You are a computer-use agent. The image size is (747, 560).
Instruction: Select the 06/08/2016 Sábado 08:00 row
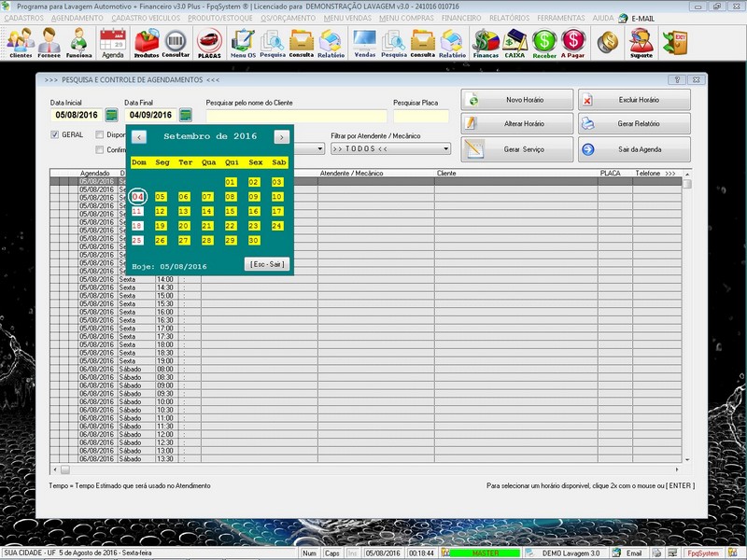point(366,369)
